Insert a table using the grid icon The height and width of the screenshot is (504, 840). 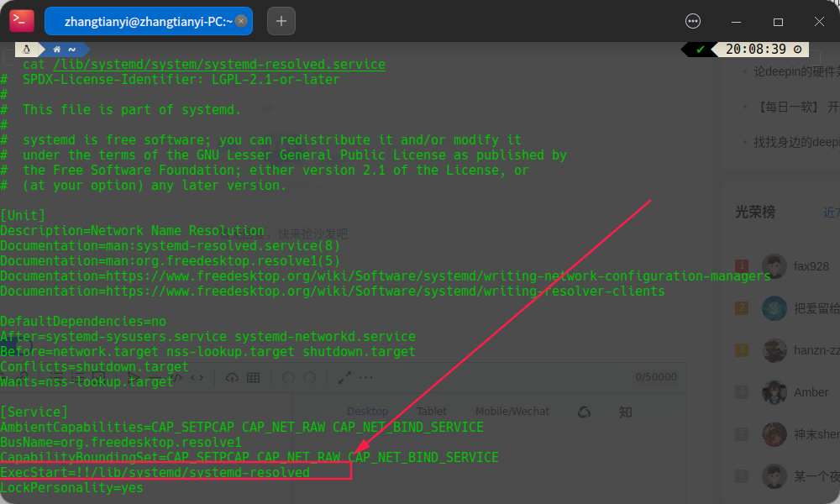click(253, 377)
